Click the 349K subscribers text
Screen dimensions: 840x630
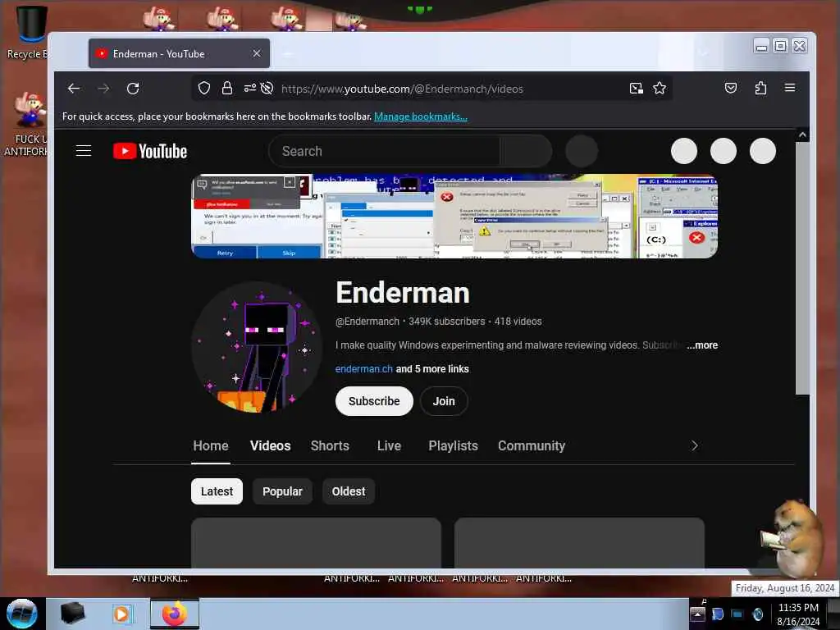[447, 322]
